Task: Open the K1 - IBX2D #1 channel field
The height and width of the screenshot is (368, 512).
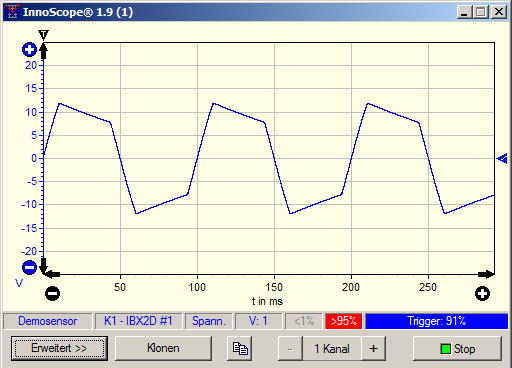Action: pyautogui.click(x=138, y=321)
